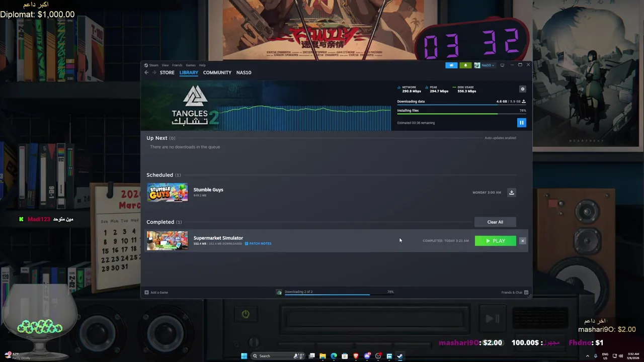This screenshot has width=644, height=362.
Task: Go back with the left arrow
Action: tap(146, 72)
